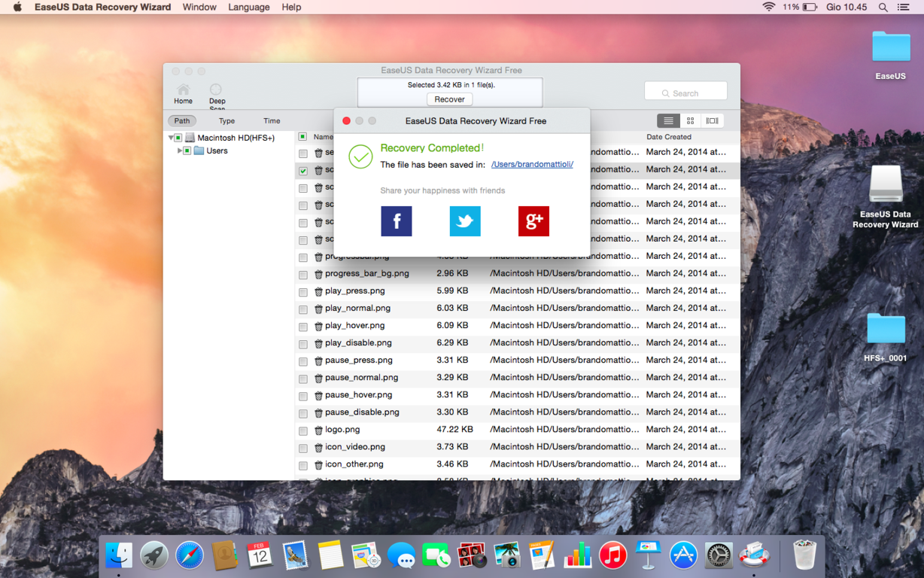Check the icon_video.png checkbox

[303, 448]
